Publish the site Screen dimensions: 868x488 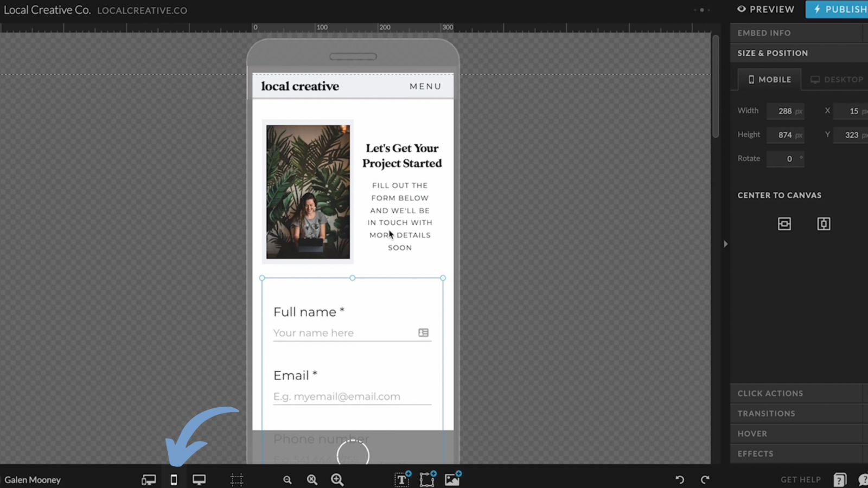(x=840, y=9)
